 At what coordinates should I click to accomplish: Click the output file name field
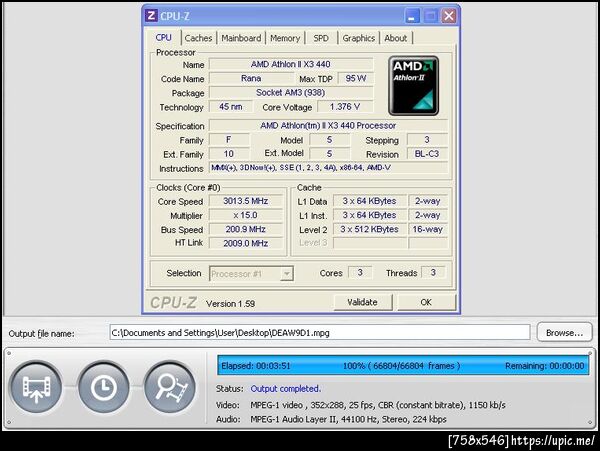pos(320,333)
